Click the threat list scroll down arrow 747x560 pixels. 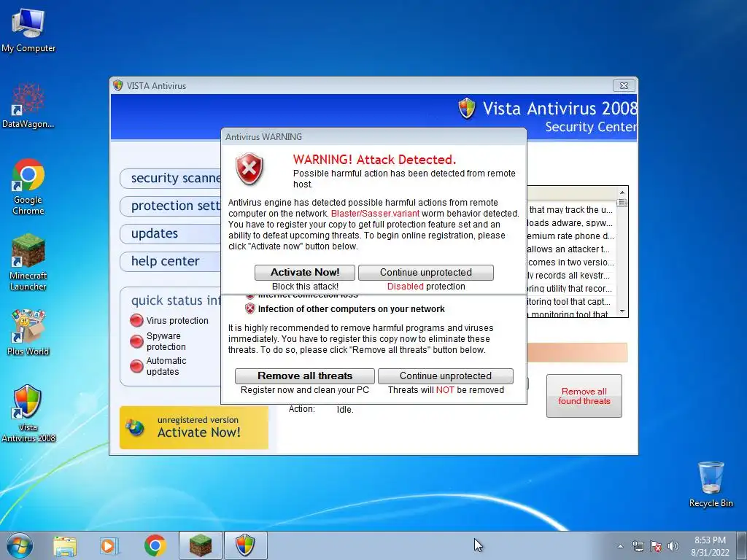click(622, 311)
